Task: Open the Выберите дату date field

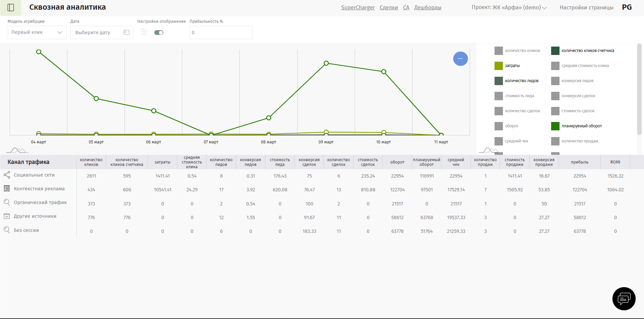Action: point(102,33)
